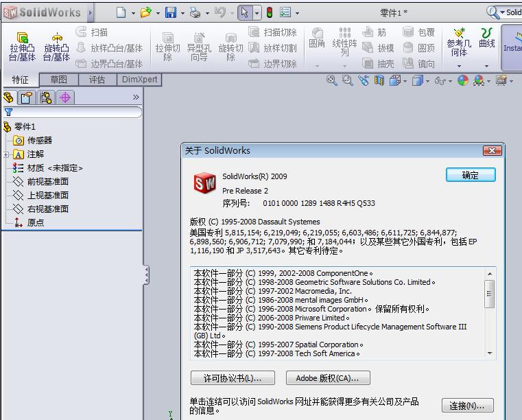Save the part with floppy icon
Image resolution: width=522 pixels, height=420 pixels.
171,12
